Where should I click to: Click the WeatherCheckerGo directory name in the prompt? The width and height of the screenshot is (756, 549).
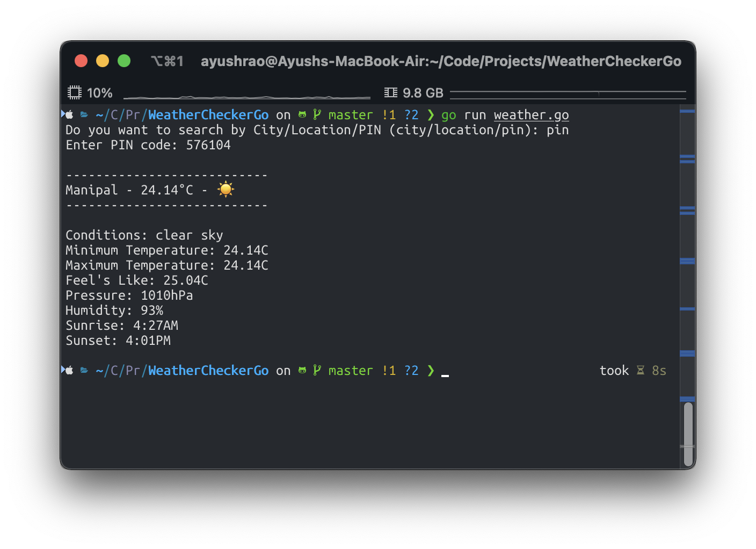(x=208, y=114)
